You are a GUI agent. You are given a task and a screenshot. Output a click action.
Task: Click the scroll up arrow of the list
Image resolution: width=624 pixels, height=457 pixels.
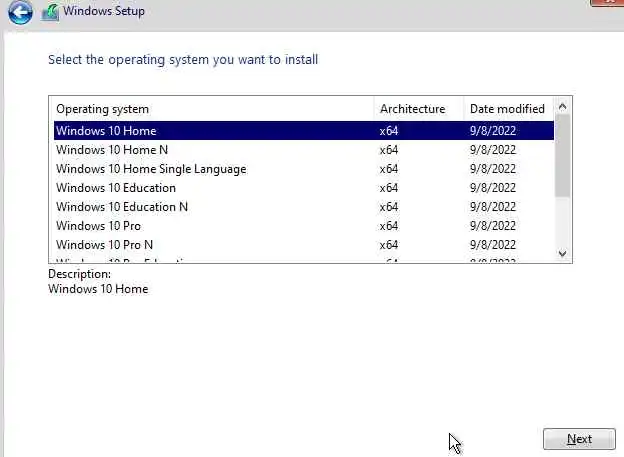point(562,106)
